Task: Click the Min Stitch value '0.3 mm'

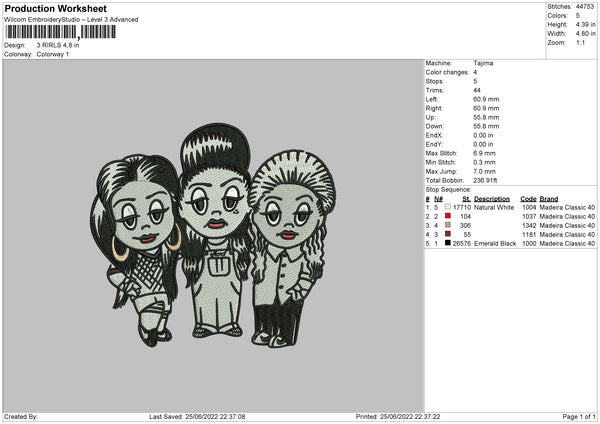Action: click(x=484, y=162)
